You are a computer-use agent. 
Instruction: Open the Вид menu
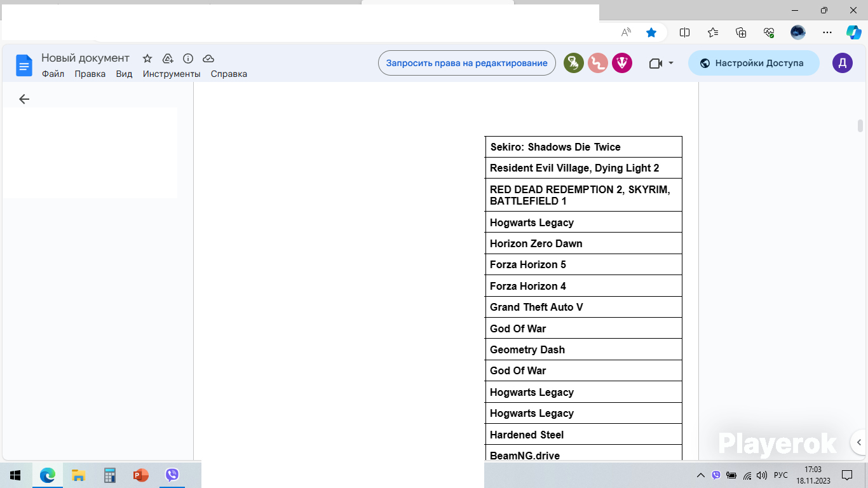click(125, 74)
